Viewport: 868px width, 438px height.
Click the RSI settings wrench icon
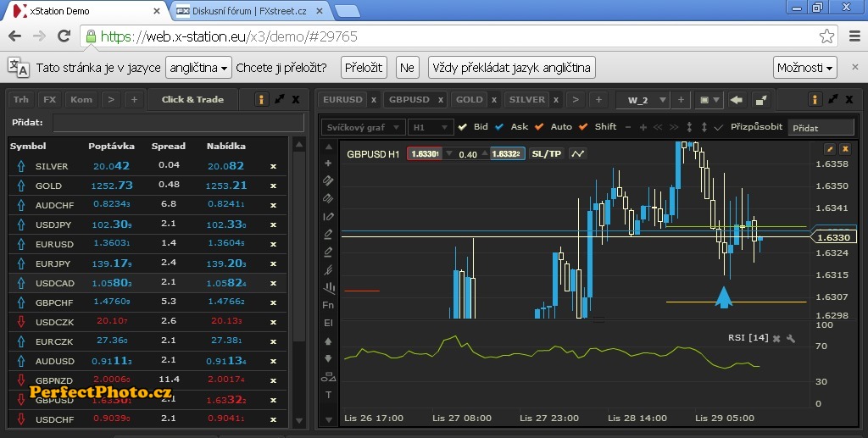791,339
